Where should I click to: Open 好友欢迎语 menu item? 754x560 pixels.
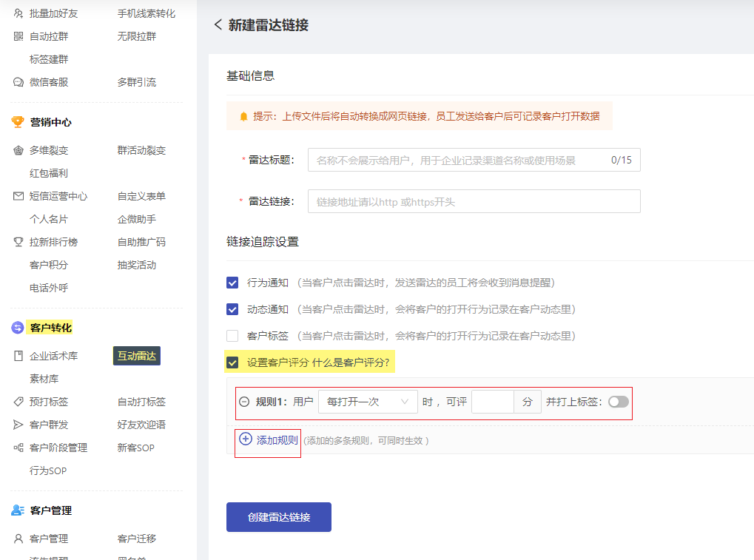141,425
